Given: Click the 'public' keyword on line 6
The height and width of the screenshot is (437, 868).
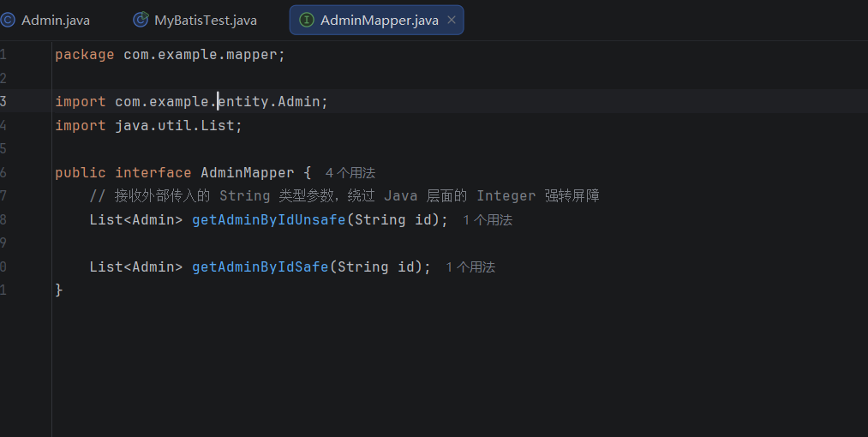Looking at the screenshot, I should pos(81,173).
